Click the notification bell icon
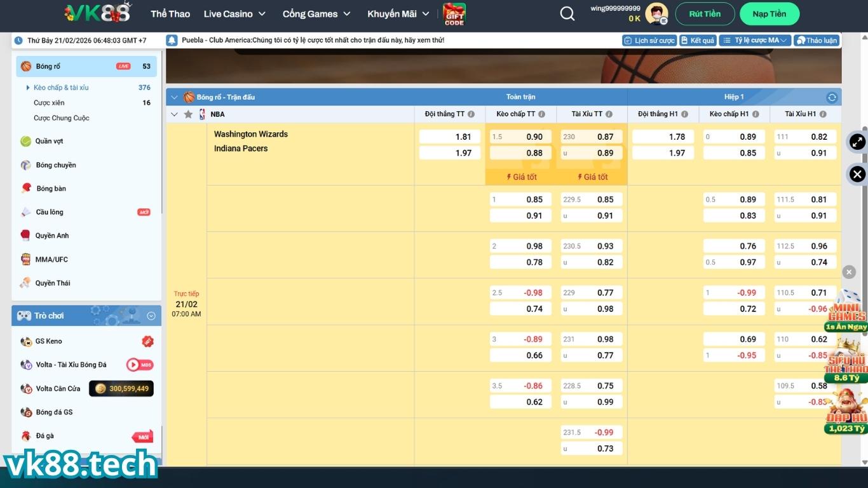 pyautogui.click(x=172, y=40)
